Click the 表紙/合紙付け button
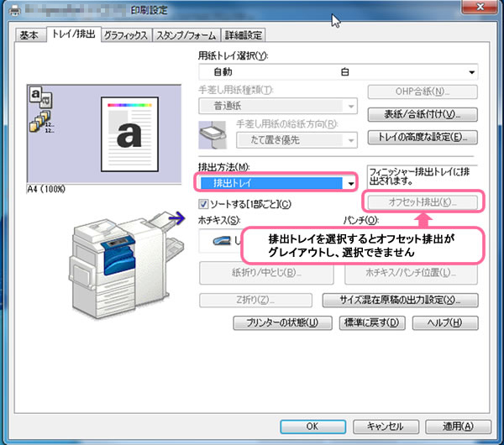 [423, 114]
